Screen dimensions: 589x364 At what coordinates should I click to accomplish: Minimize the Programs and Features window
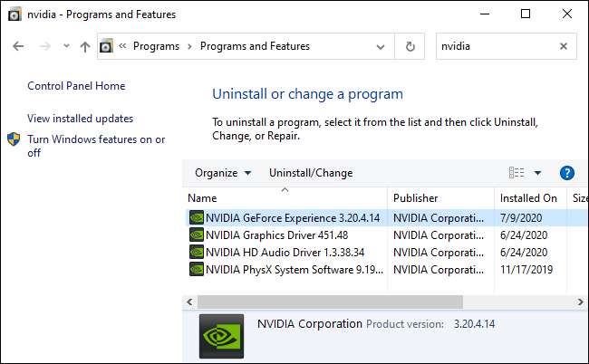click(485, 14)
